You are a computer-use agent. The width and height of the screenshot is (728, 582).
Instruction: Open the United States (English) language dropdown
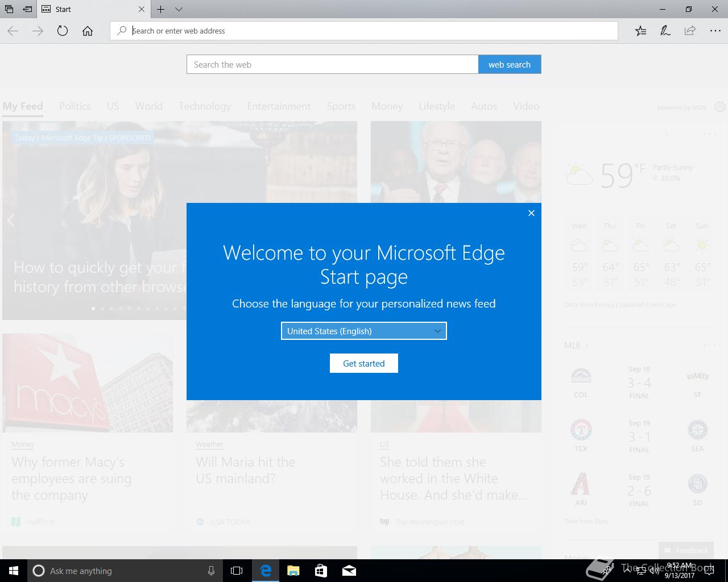(x=364, y=331)
